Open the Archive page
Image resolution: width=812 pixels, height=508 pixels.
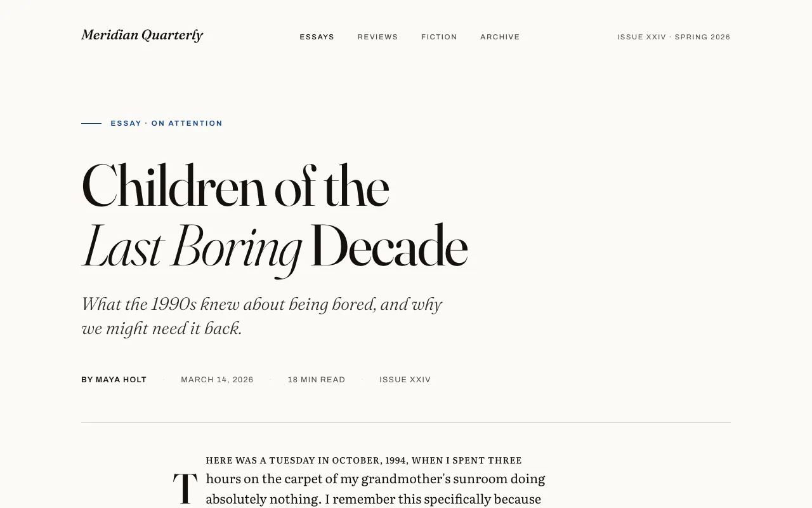(x=500, y=37)
